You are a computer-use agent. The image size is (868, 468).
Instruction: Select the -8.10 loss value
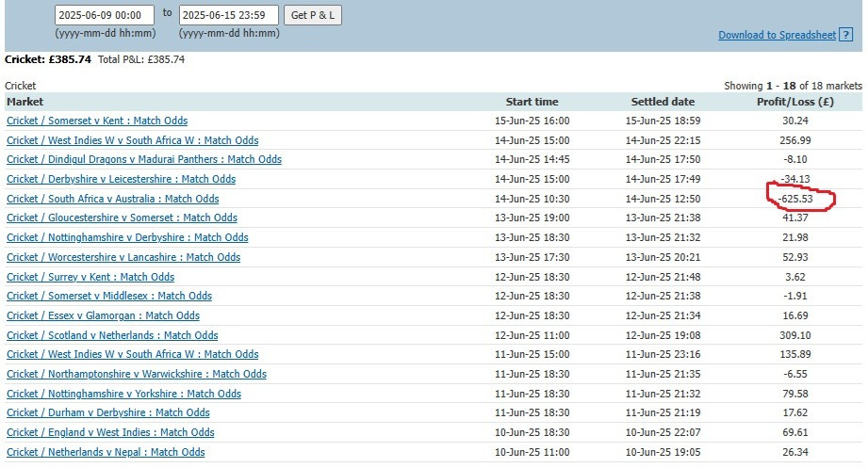tap(795, 159)
